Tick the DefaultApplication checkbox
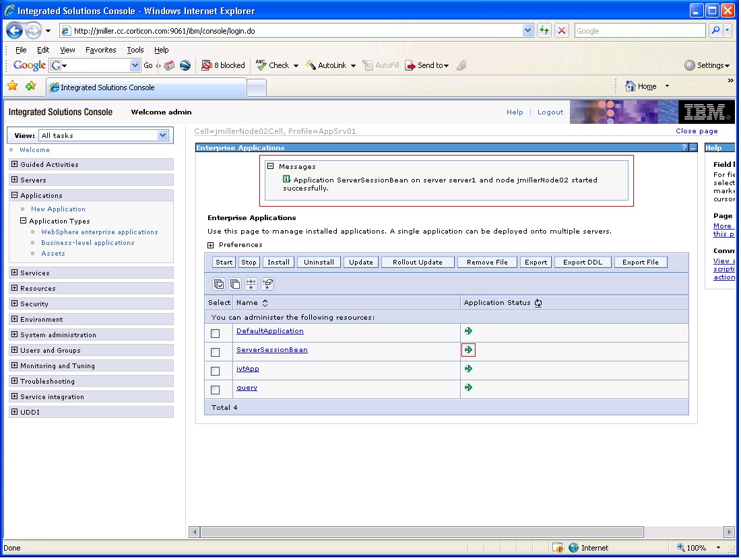Screen dimensions: 741x560 coord(216,333)
